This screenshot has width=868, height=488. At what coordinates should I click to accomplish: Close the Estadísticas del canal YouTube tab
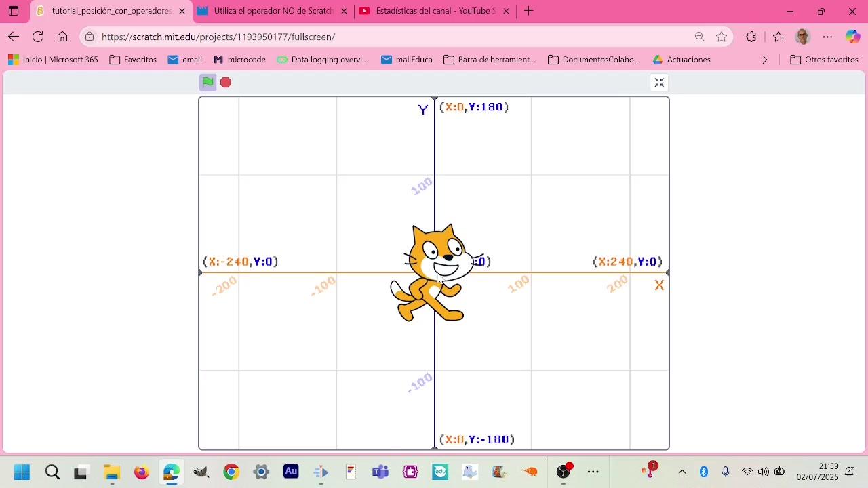pos(506,11)
